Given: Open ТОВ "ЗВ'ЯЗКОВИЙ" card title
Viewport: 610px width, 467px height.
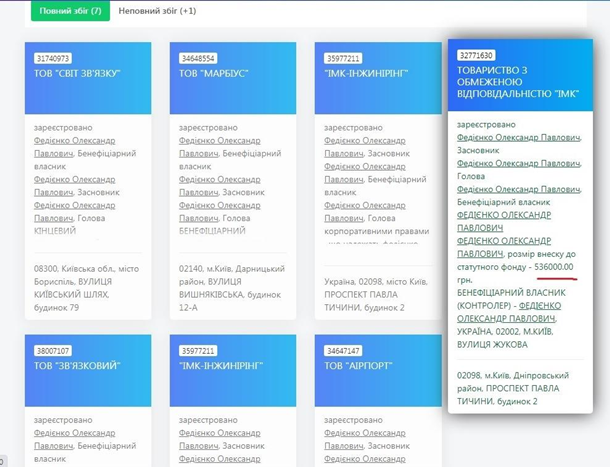Looking at the screenshot, I should click(77, 367).
